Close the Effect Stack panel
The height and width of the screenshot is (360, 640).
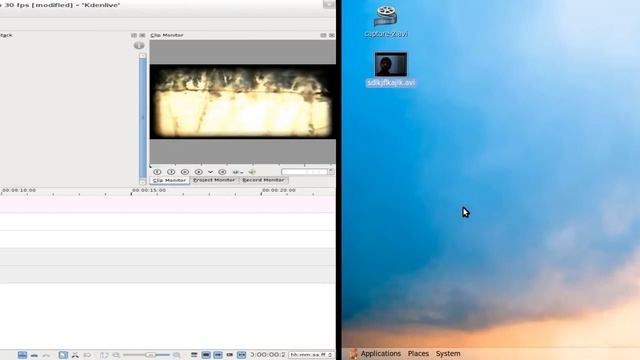click(x=142, y=36)
